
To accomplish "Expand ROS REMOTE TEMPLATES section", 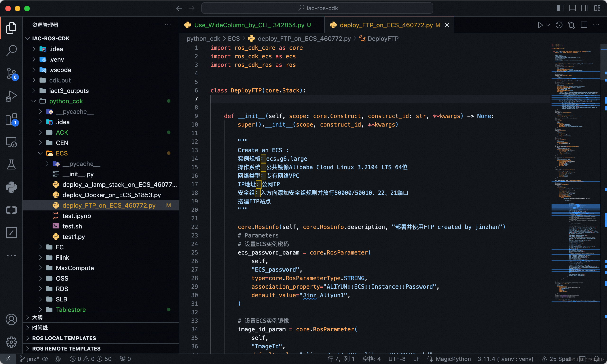I will pos(101,349).
